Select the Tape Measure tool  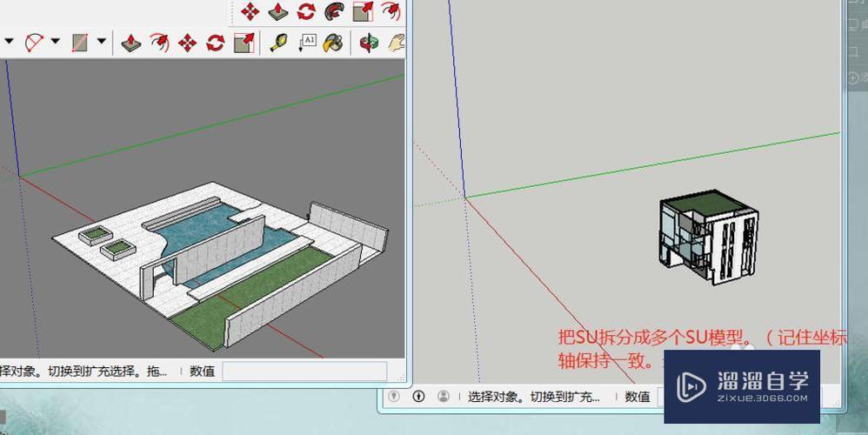pyautogui.click(x=279, y=42)
